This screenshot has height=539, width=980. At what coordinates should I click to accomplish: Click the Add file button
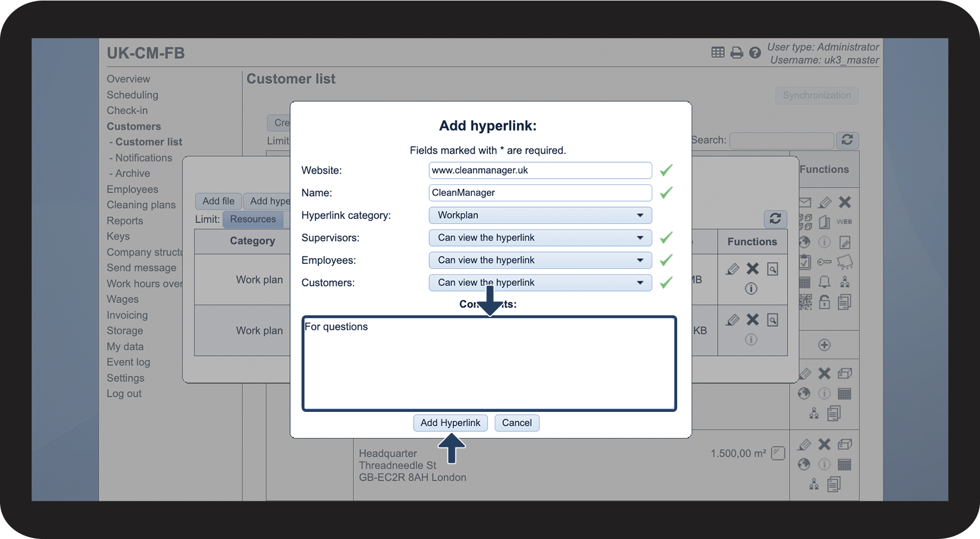click(219, 201)
